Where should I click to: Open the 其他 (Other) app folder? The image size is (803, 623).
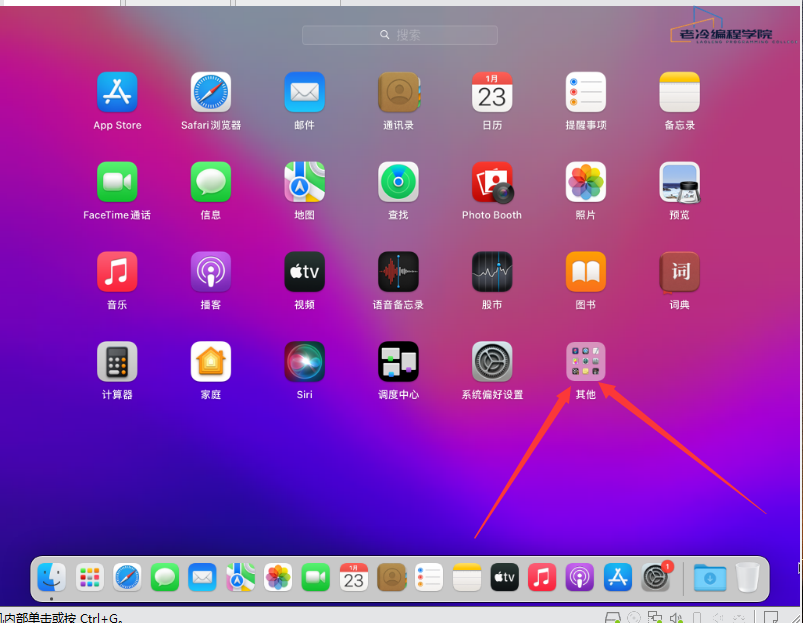pyautogui.click(x=586, y=361)
